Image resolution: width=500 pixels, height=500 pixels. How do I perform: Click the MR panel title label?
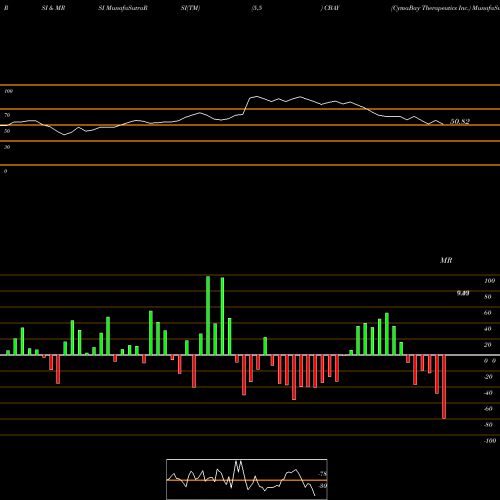pos(446,260)
